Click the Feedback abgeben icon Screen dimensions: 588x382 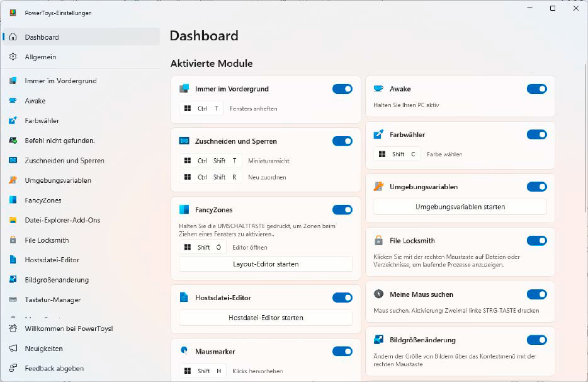[x=13, y=368]
